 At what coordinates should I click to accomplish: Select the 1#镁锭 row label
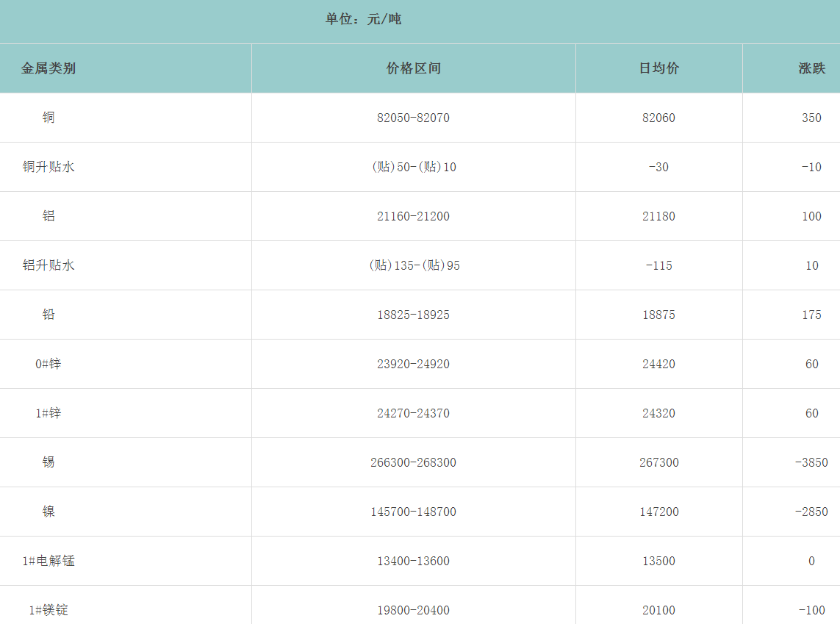[x=49, y=610]
